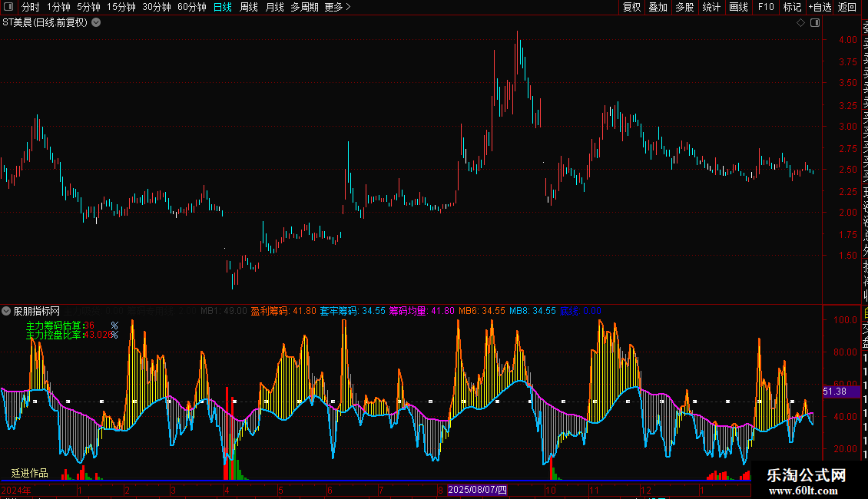This screenshot has height=499, width=868.
Task: Select the 5分钟 period
Action: [88, 7]
